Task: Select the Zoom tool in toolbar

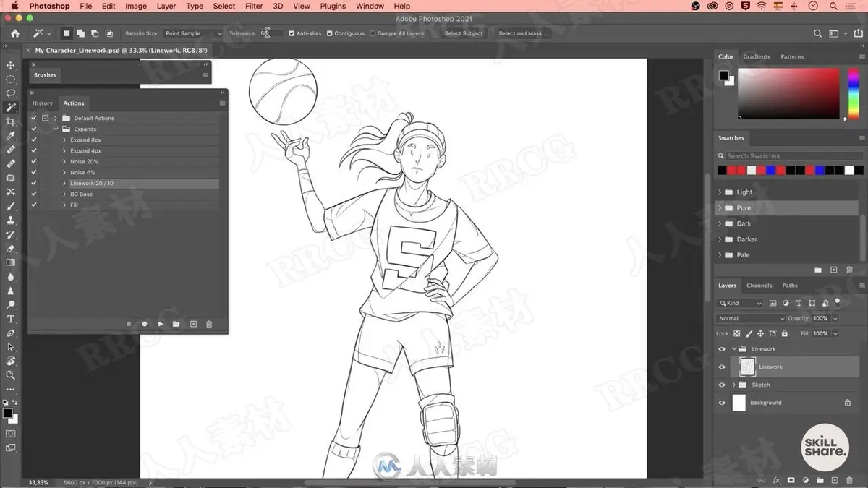Action: [x=11, y=375]
